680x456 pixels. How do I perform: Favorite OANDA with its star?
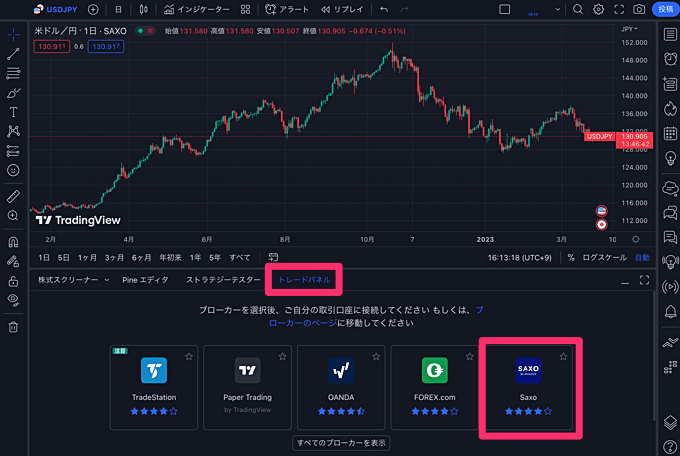click(376, 357)
